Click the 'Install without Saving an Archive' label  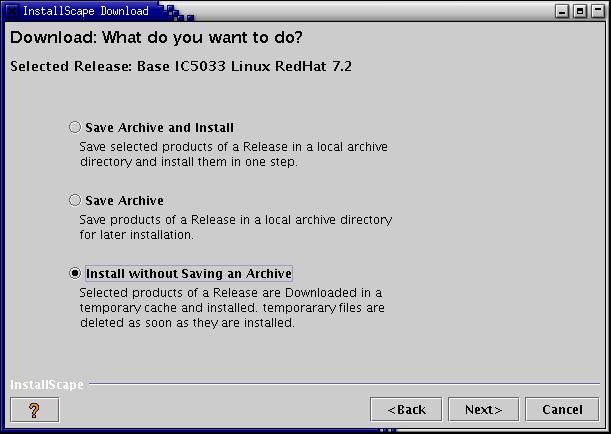click(189, 273)
